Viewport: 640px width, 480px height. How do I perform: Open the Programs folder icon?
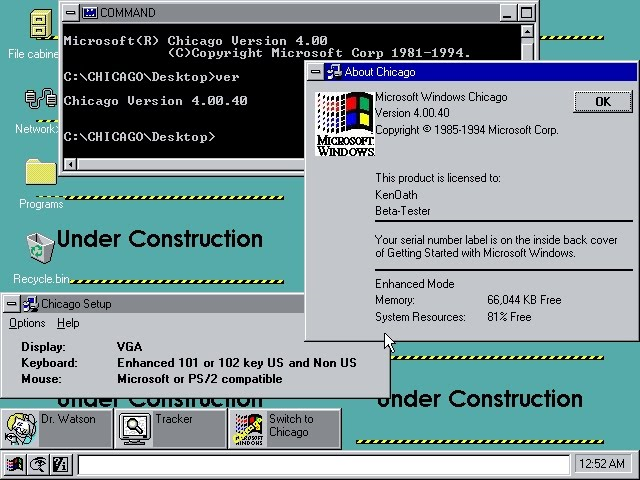[41, 171]
